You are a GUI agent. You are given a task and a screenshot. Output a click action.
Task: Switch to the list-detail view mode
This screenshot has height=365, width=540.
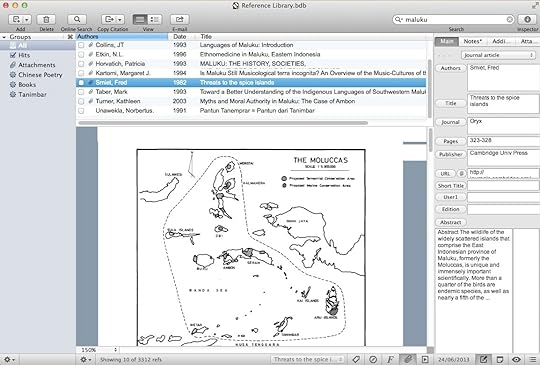pos(155,20)
